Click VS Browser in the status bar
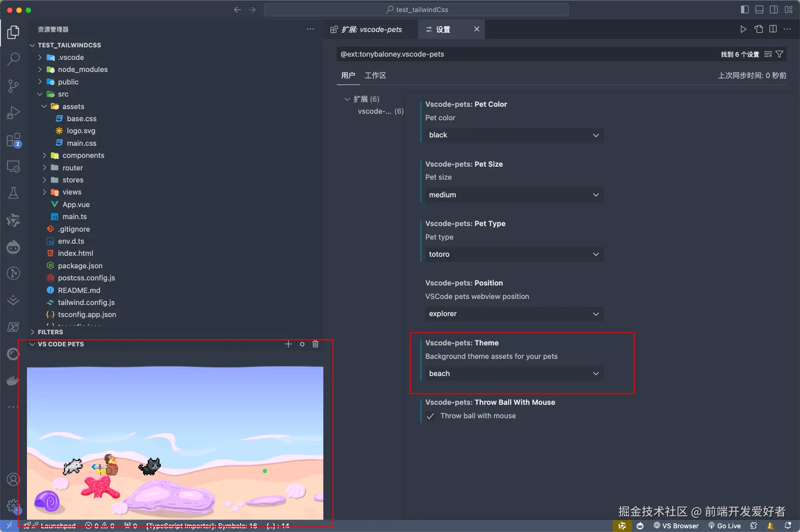The image size is (800, 532). 675,526
